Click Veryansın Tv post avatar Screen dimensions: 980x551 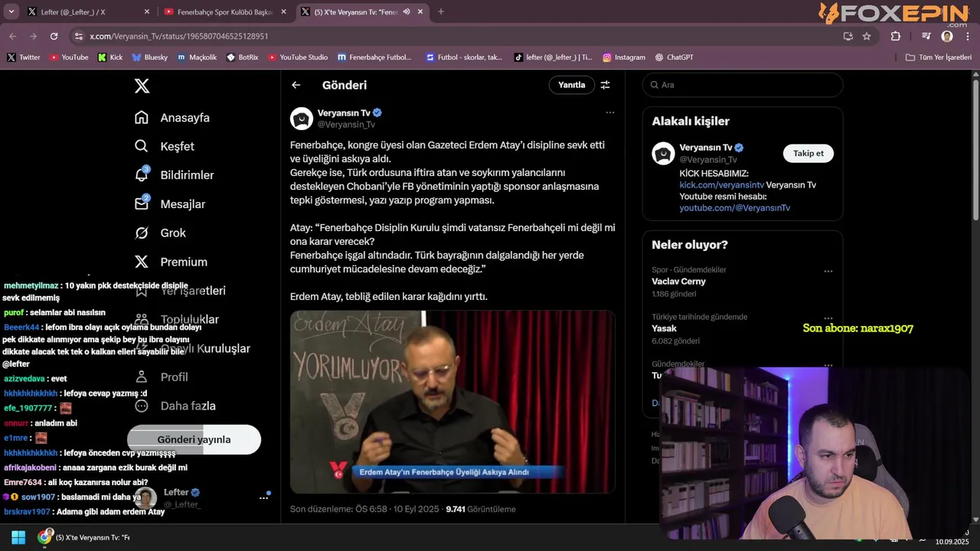(302, 119)
